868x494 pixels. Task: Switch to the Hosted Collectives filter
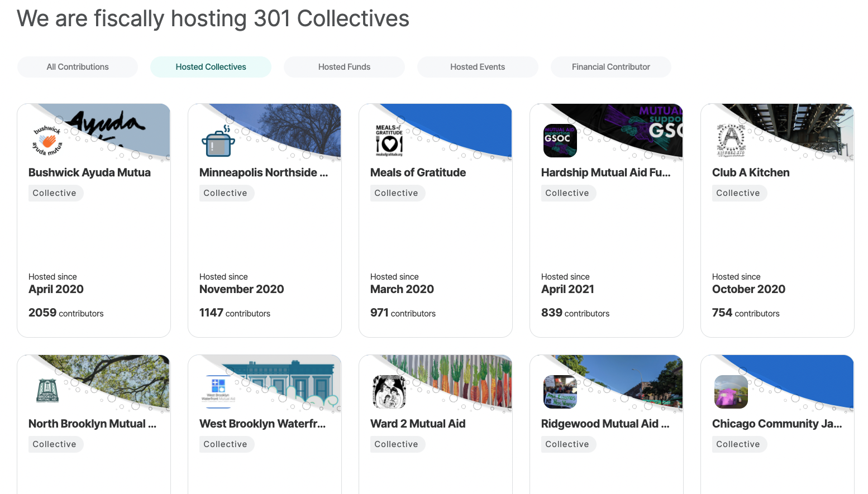(211, 67)
